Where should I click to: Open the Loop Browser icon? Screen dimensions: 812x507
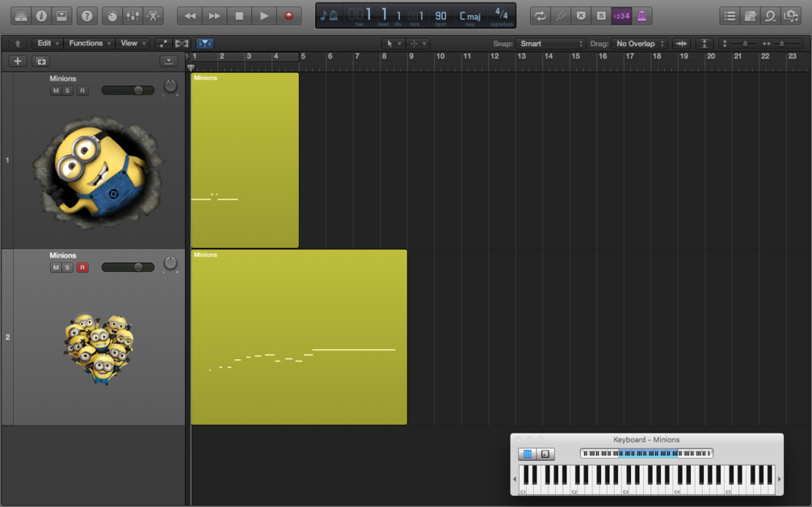pyautogui.click(x=771, y=16)
